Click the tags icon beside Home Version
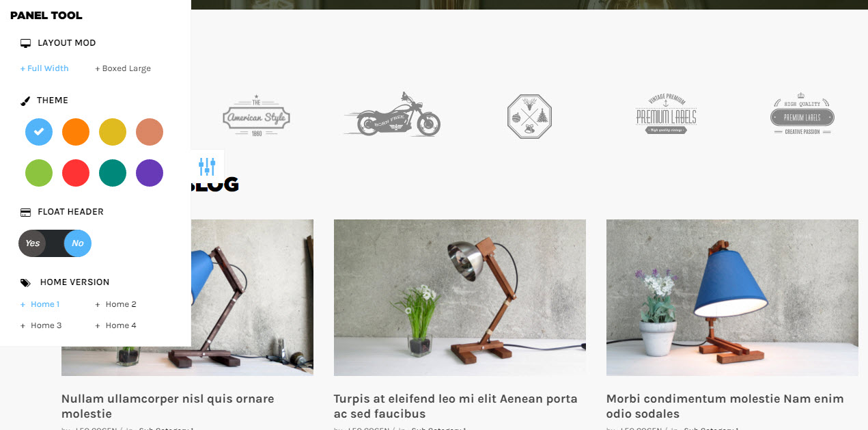The image size is (868, 430). click(25, 282)
